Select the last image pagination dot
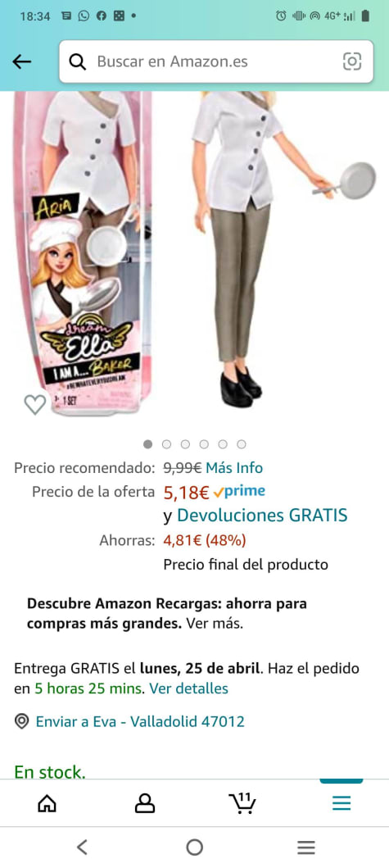Viewport: 389px width, 868px height. pos(242,444)
